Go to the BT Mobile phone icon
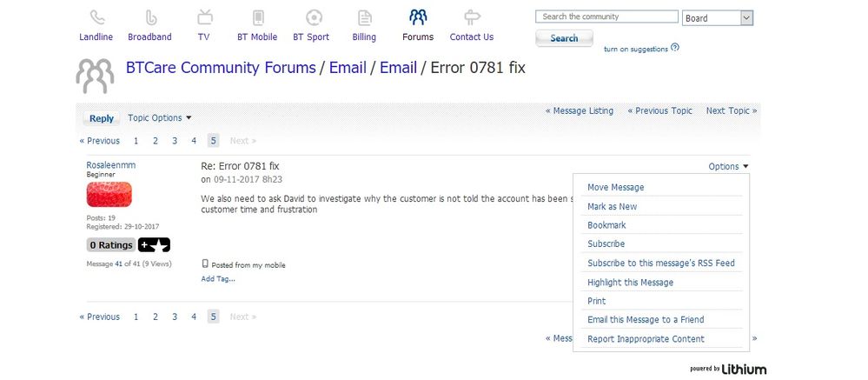The width and height of the screenshot is (868, 380). click(x=258, y=17)
